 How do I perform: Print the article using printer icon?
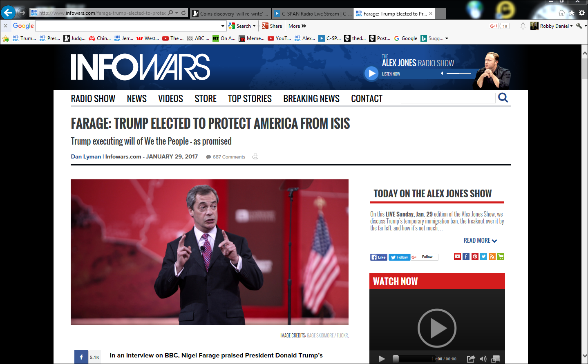click(255, 157)
